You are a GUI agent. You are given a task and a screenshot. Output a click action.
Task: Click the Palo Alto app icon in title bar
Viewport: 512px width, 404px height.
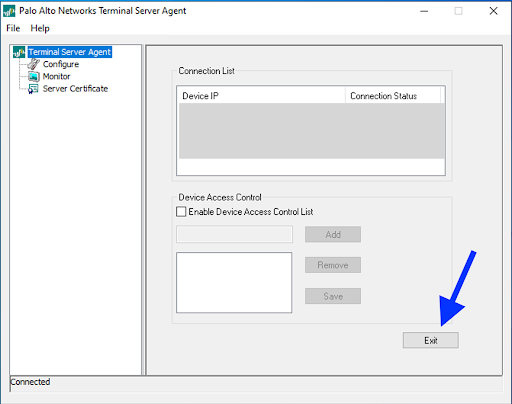9,11
